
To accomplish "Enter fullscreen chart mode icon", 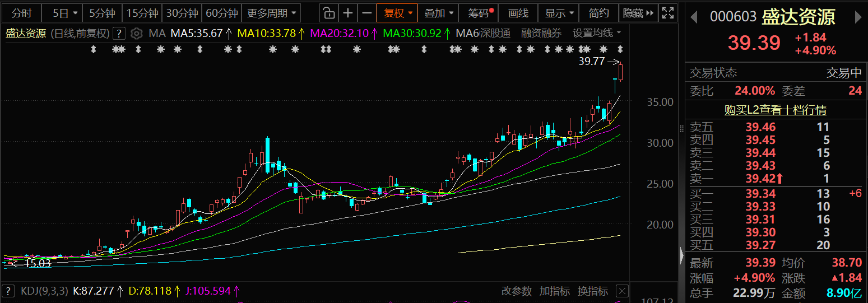I will pyautogui.click(x=667, y=13).
